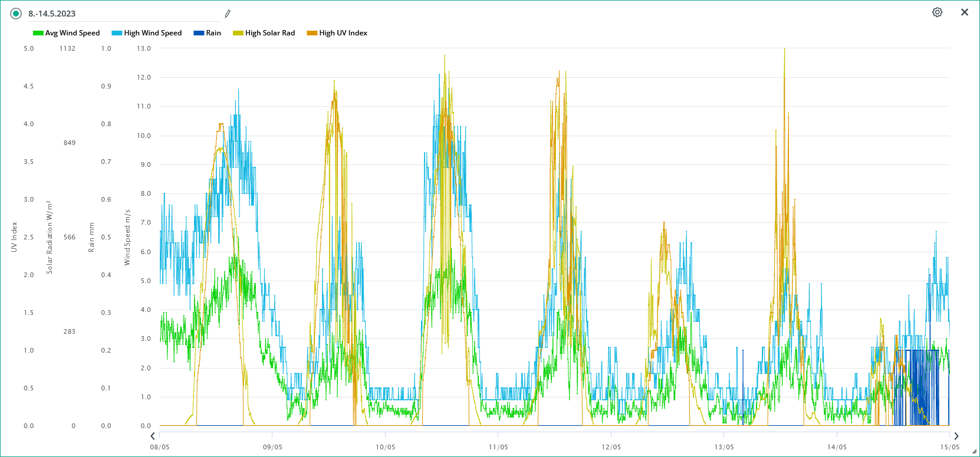Viewport: 980px width, 457px height.
Task: Click the 15/05 date label
Action: 950,447
